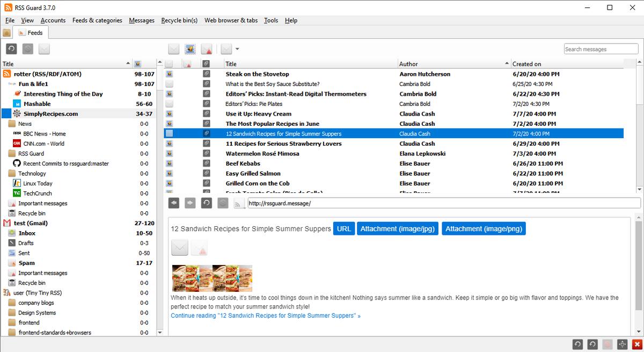Click the red warning icon in the message preview
The width and height of the screenshot is (644, 352).
[199, 248]
